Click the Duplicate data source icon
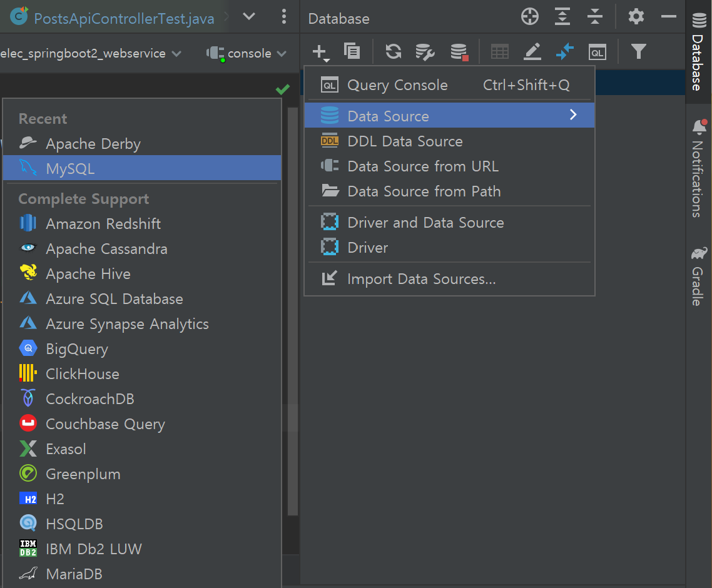The height and width of the screenshot is (588, 712). pos(352,51)
